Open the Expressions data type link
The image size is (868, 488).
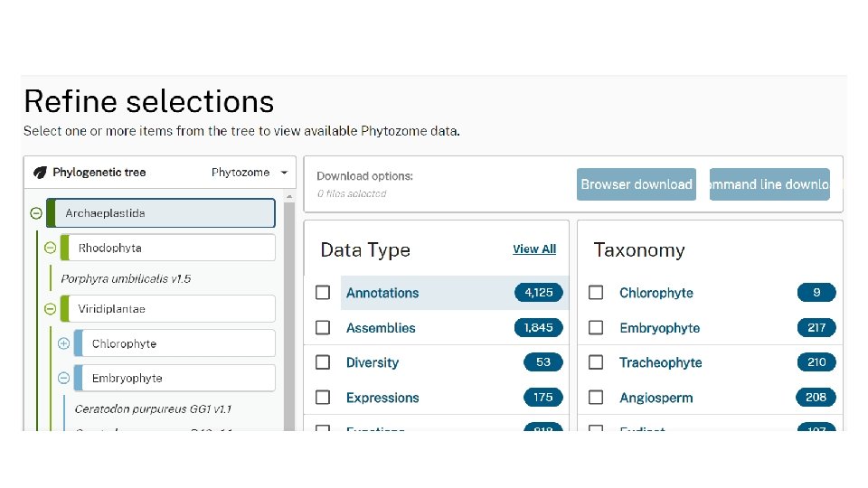pos(382,398)
